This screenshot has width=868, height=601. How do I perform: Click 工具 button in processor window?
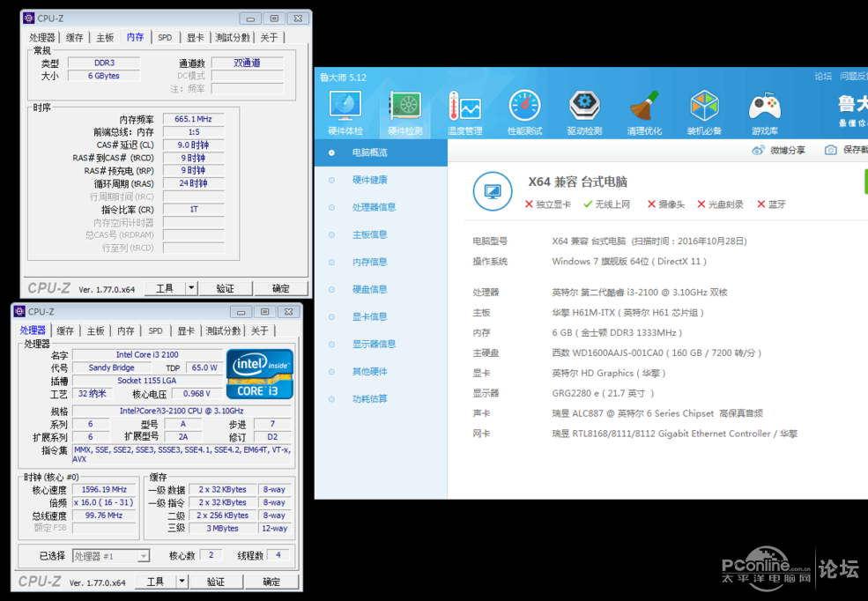pyautogui.click(x=155, y=582)
